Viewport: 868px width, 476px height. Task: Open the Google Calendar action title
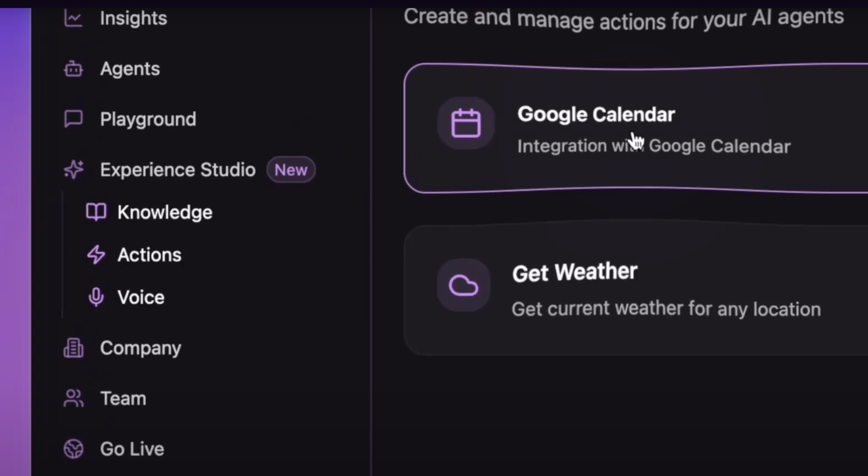(x=596, y=114)
